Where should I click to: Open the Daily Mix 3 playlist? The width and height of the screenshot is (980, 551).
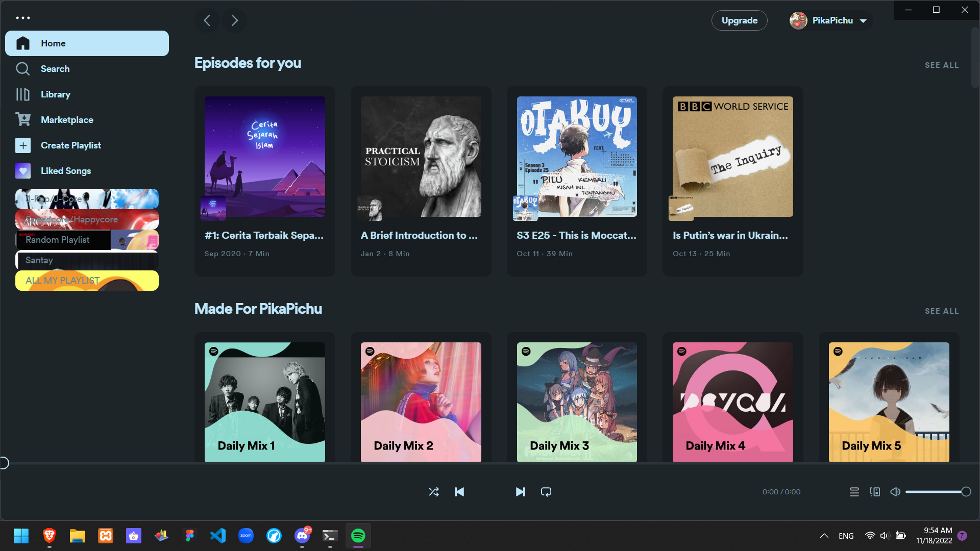577,402
